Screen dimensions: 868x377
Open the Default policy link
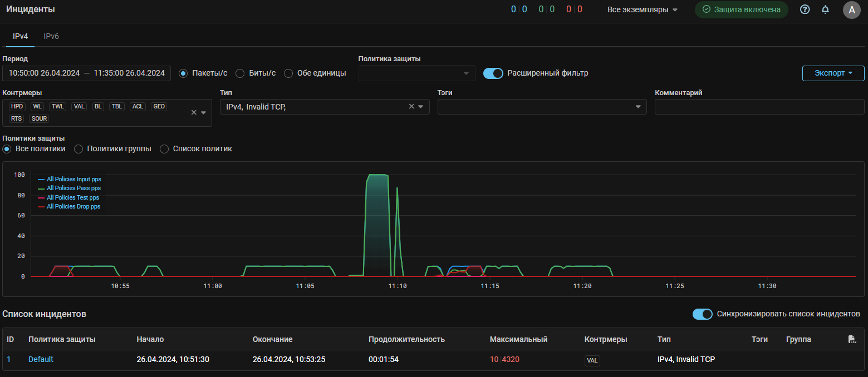(x=41, y=360)
